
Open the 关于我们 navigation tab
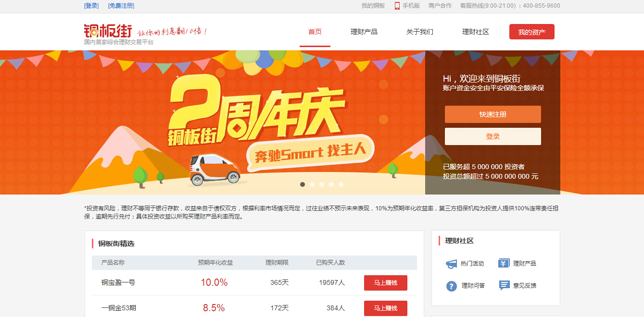[420, 32]
